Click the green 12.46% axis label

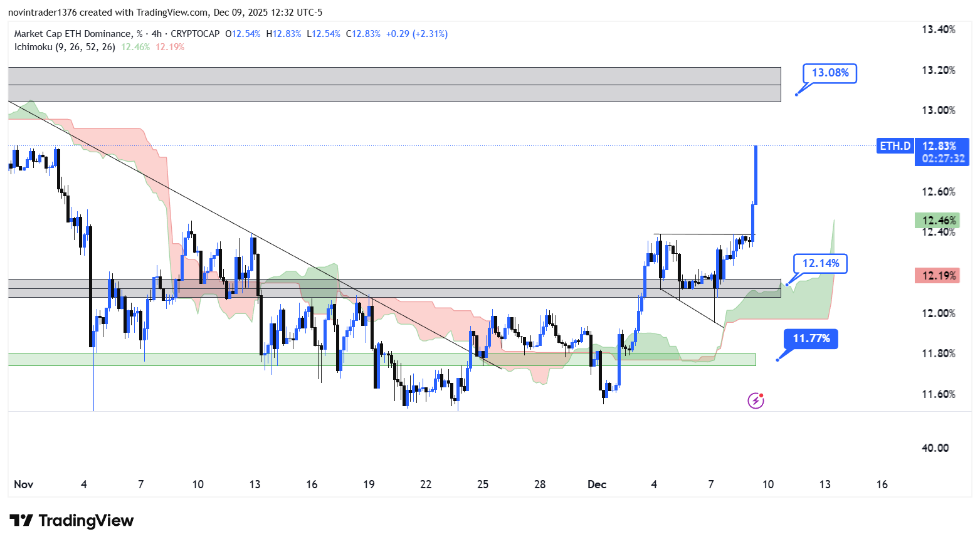pos(937,221)
